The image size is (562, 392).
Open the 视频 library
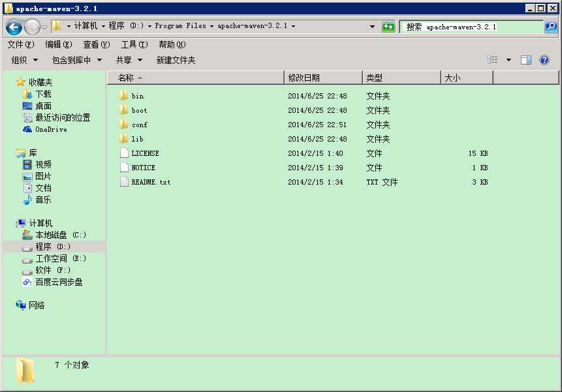[43, 164]
